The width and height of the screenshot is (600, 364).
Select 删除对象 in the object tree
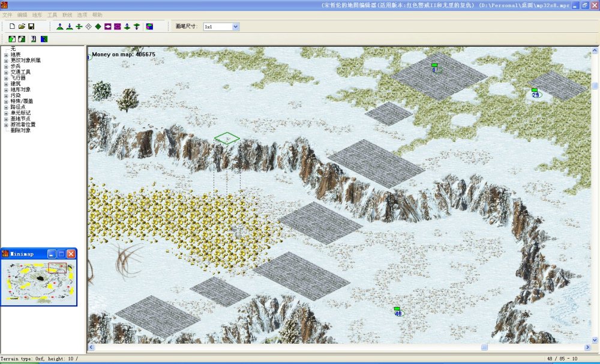(20, 130)
